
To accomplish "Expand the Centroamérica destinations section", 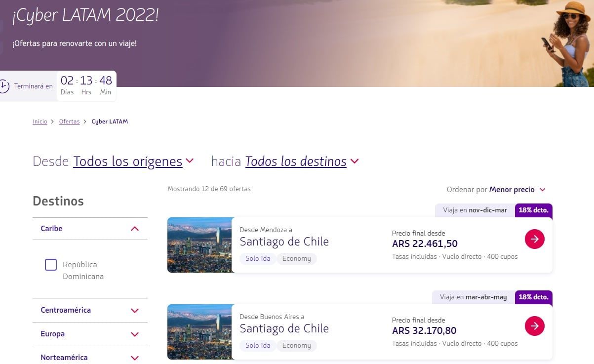I will [134, 311].
